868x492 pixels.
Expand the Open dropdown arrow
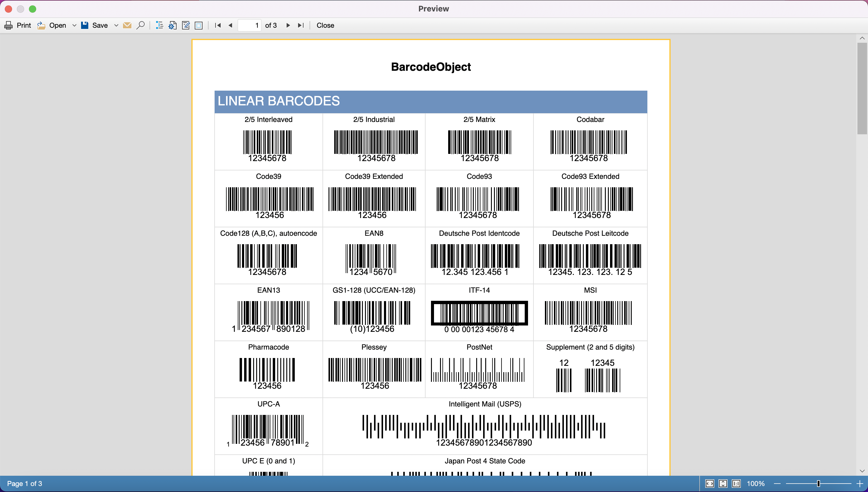[74, 25]
